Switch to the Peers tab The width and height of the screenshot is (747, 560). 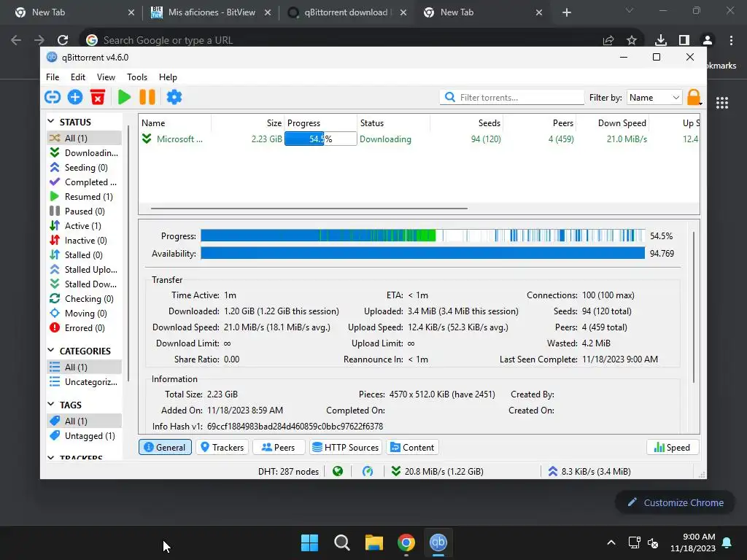(x=278, y=447)
